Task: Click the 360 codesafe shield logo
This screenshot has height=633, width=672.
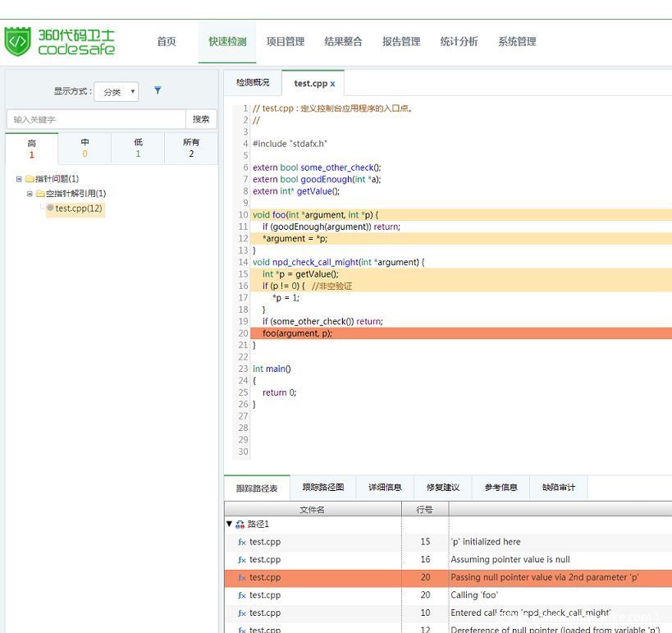Action: click(x=17, y=42)
